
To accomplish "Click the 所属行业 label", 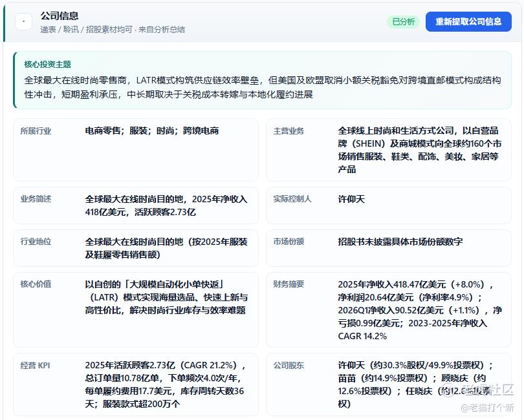I will [x=36, y=131].
